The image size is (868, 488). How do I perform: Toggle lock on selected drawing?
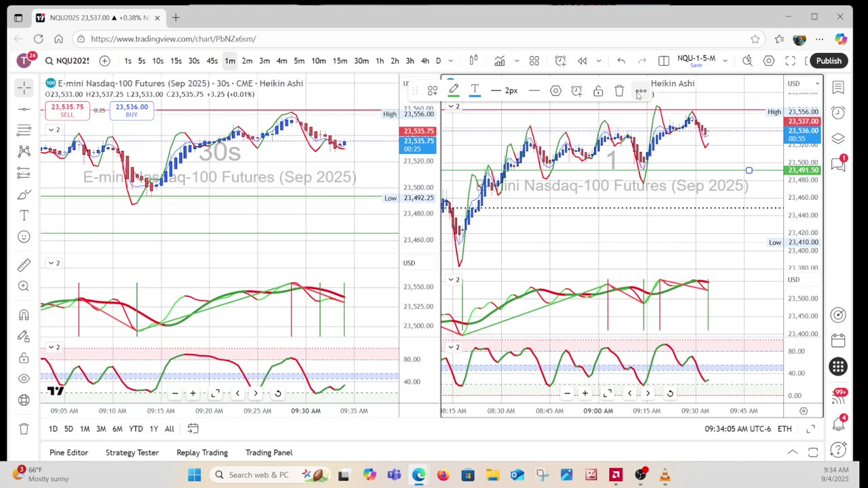tap(598, 90)
